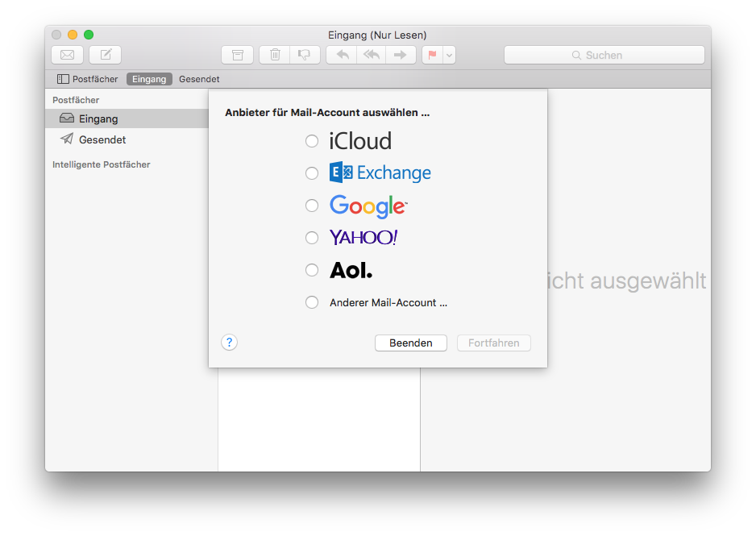Click the Yahoo provider logo
The width and height of the screenshot is (756, 536).
[x=363, y=238]
